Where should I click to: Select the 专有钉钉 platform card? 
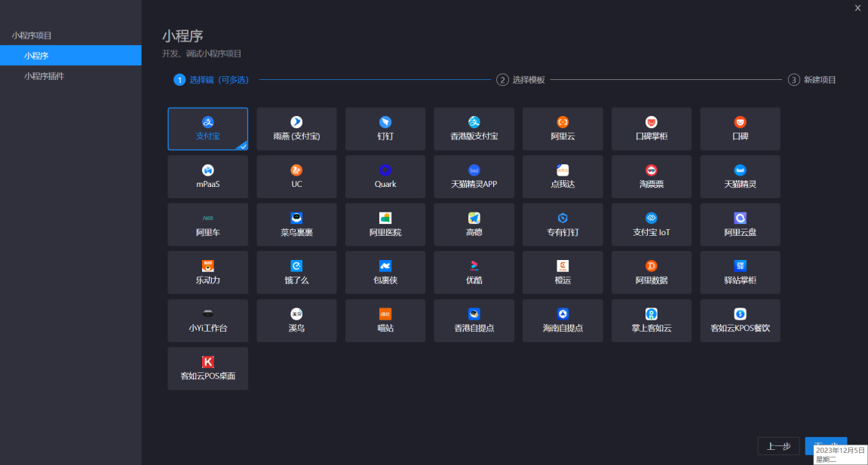[x=563, y=225]
